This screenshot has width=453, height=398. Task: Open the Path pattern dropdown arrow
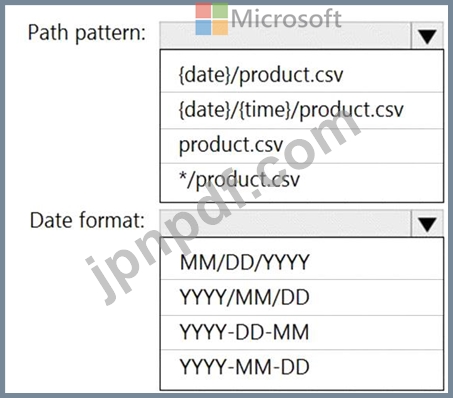[x=427, y=35]
